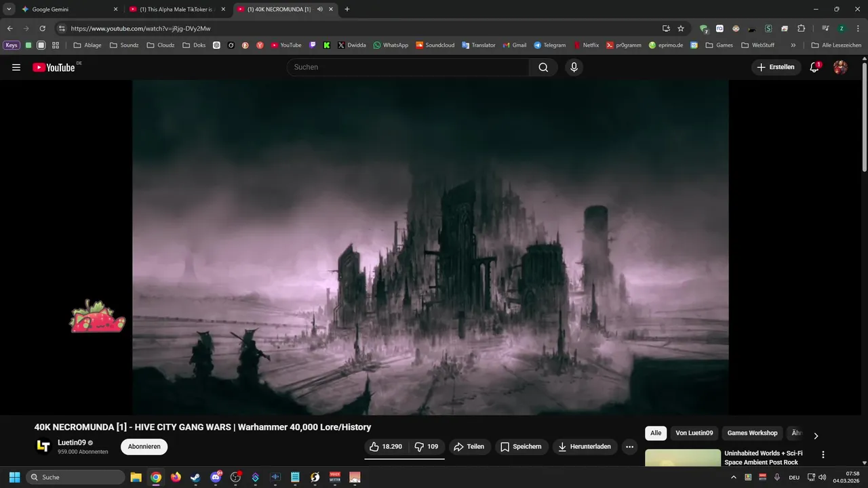Open the Ablage bookmarks folder
This screenshot has width=868, height=488.
coord(87,45)
